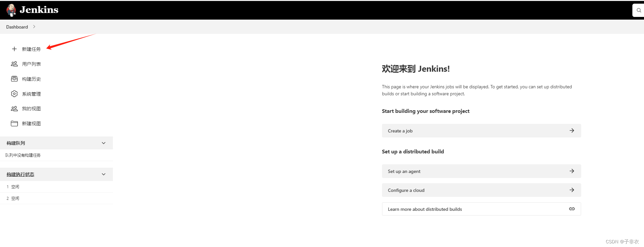Click Start building your software project heading
644x247 pixels.
(x=425, y=111)
